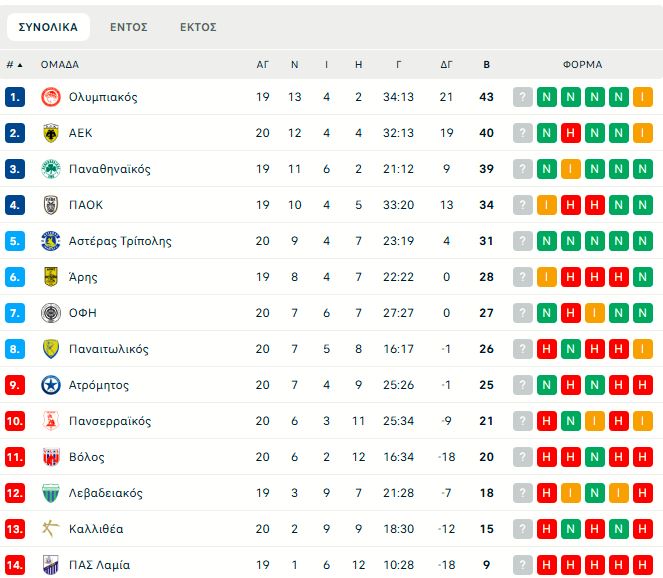Click the Παναθηναϊκός clover logo
Viewport: 663px width, 578px height.
50,169
